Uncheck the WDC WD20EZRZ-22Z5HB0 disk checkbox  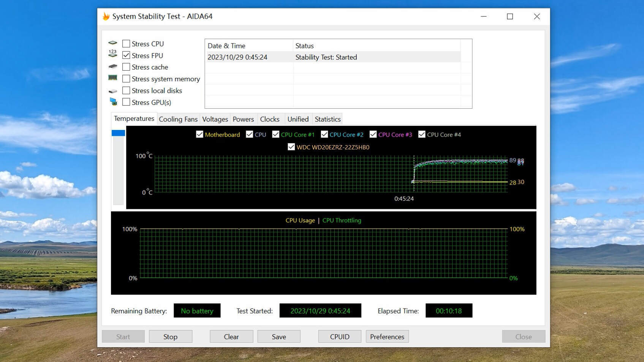pyautogui.click(x=291, y=147)
